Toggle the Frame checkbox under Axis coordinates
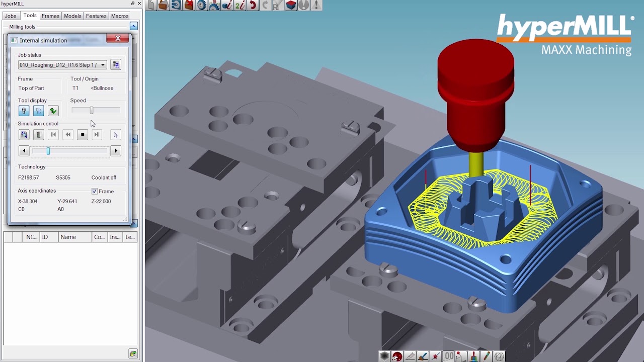 pyautogui.click(x=94, y=191)
